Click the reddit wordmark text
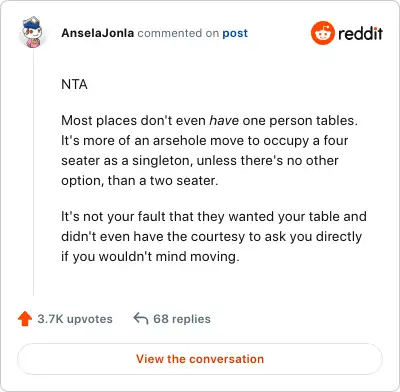The width and height of the screenshot is (400, 392). (x=360, y=33)
